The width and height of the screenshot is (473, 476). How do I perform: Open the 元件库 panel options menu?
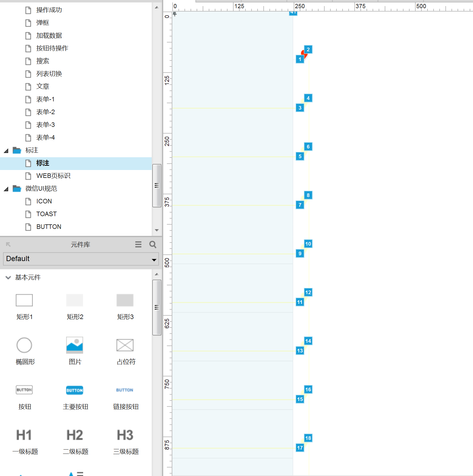tap(138, 244)
